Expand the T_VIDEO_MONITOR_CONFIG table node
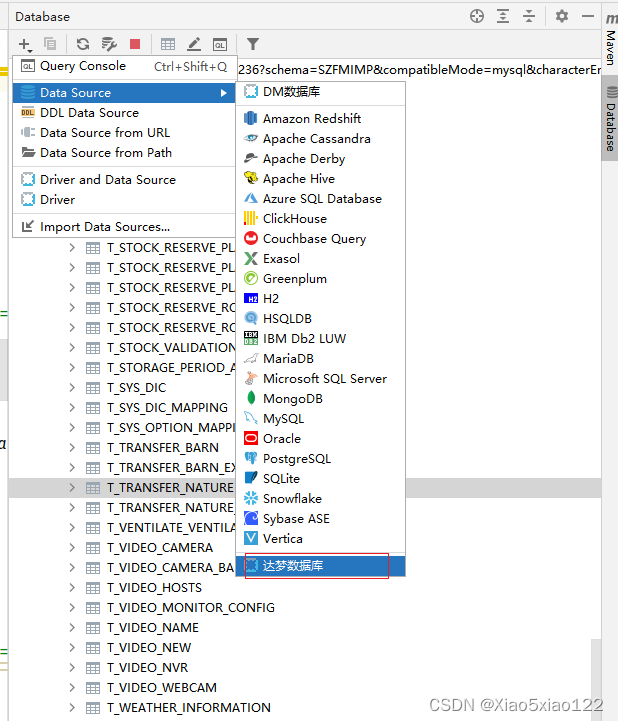This screenshot has height=721, width=618. pyautogui.click(x=72, y=608)
